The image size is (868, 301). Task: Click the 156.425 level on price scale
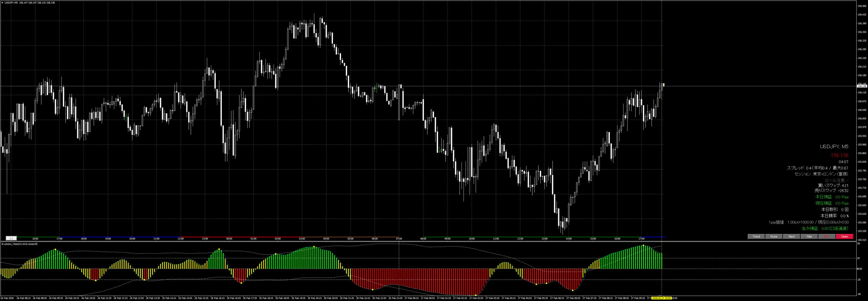(862, 15)
